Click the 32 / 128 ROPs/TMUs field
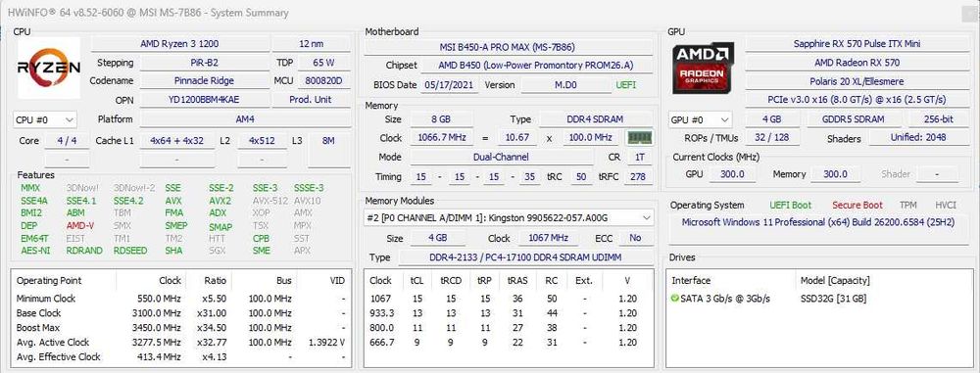980x373 pixels. pyautogui.click(x=772, y=137)
